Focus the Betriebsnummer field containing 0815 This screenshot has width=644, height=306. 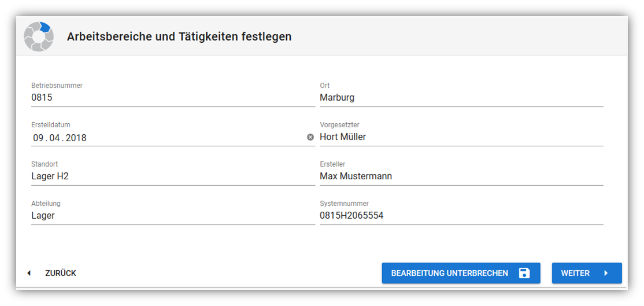[x=172, y=98]
